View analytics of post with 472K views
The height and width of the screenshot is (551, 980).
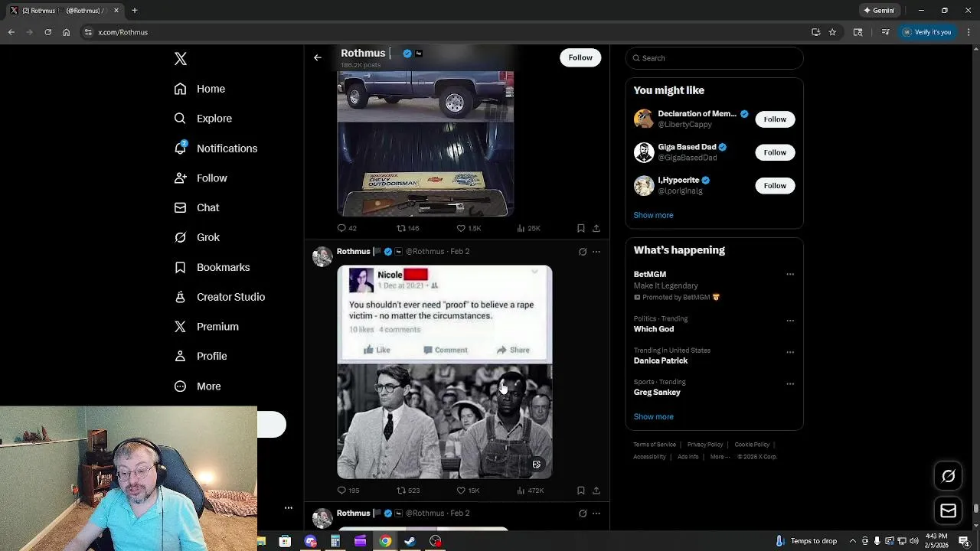530,491
